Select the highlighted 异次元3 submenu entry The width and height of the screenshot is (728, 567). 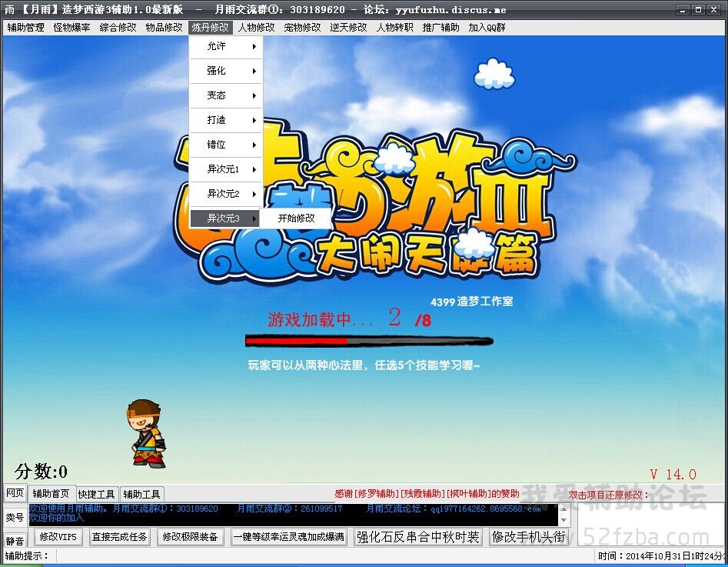(x=225, y=218)
